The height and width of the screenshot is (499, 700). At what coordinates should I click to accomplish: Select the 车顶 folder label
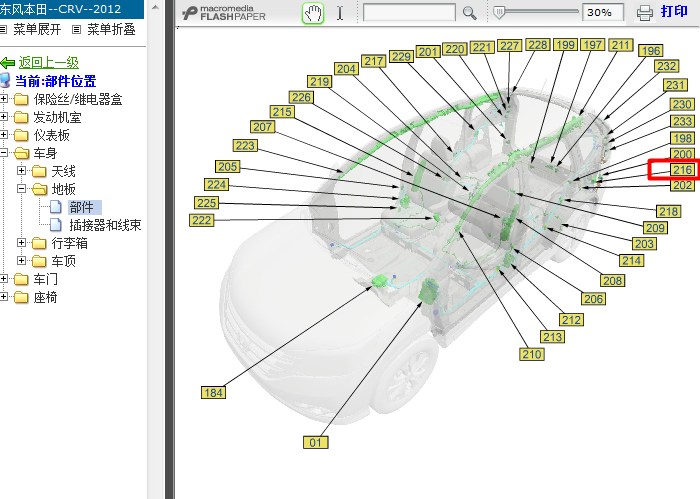coord(63,261)
